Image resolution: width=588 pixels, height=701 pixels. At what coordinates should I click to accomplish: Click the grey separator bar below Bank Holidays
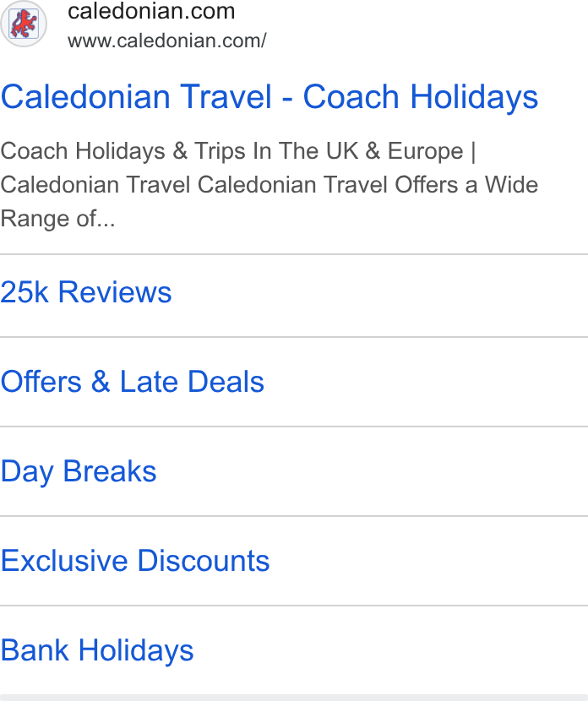294,698
